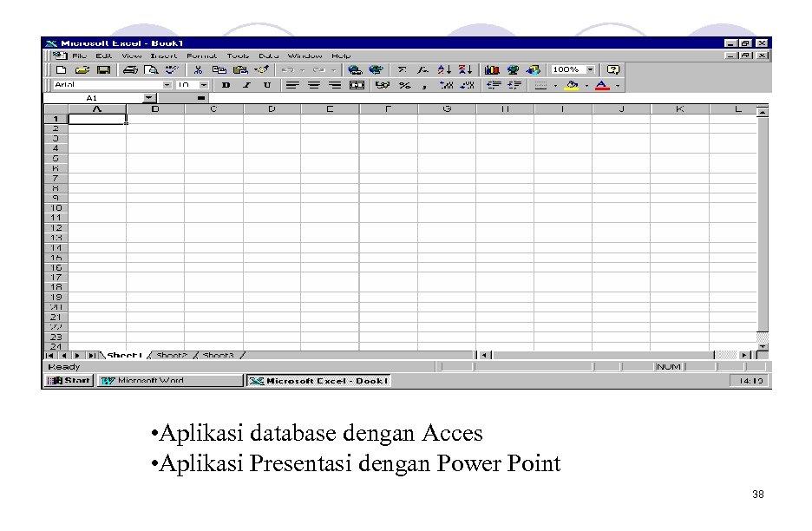
Task: Apply Percent Style with the % icon
Action: click(404, 86)
